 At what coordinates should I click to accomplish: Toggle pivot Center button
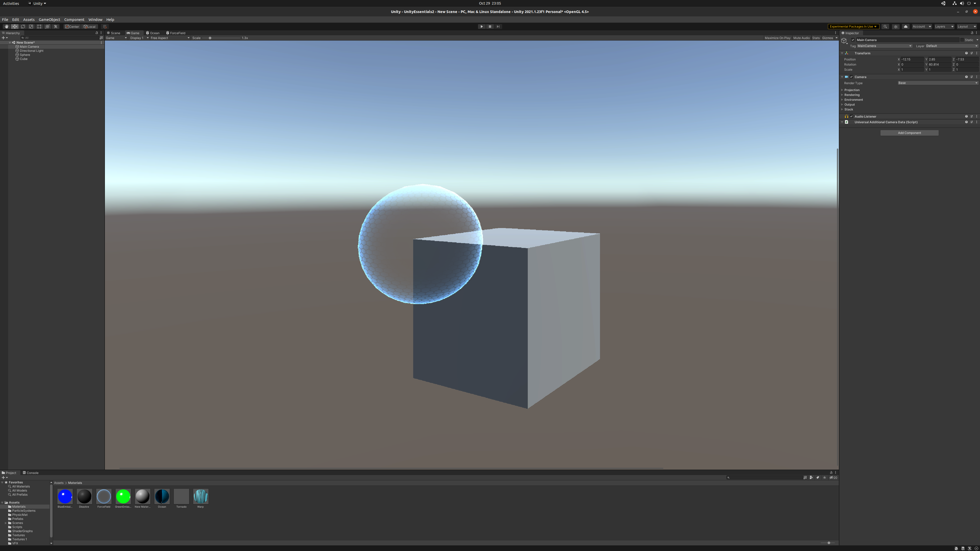(x=72, y=27)
